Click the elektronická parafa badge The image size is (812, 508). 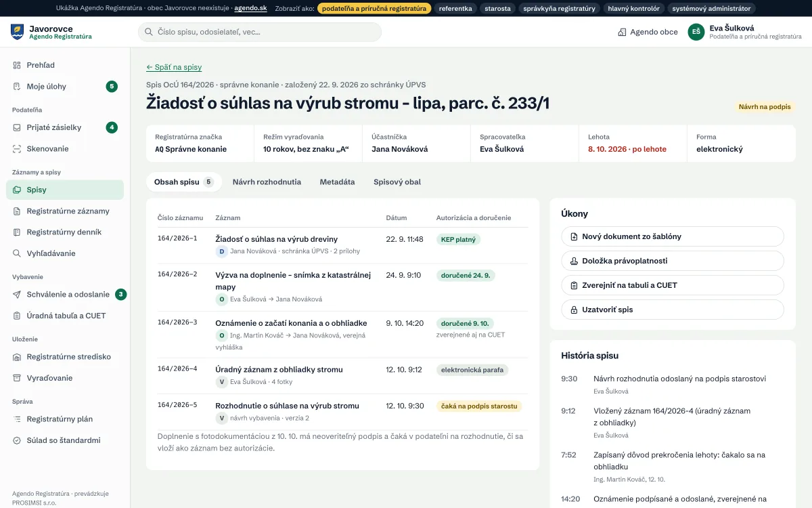[x=472, y=370]
